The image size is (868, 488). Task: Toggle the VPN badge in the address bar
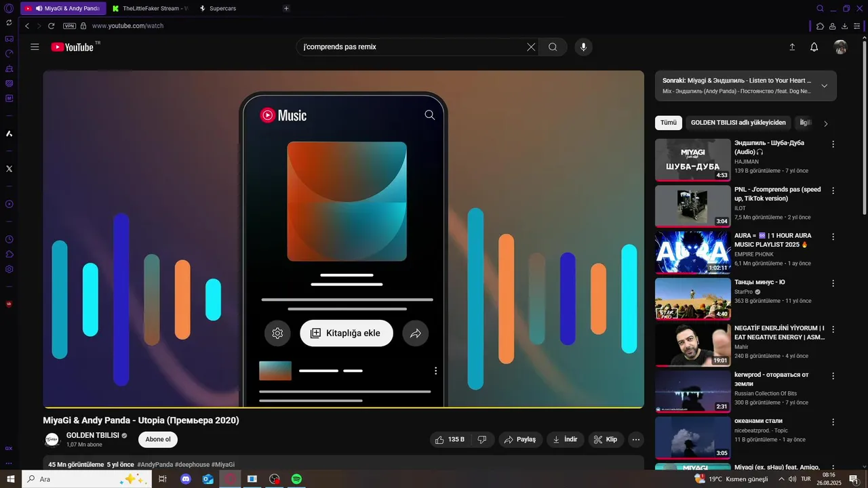(69, 26)
